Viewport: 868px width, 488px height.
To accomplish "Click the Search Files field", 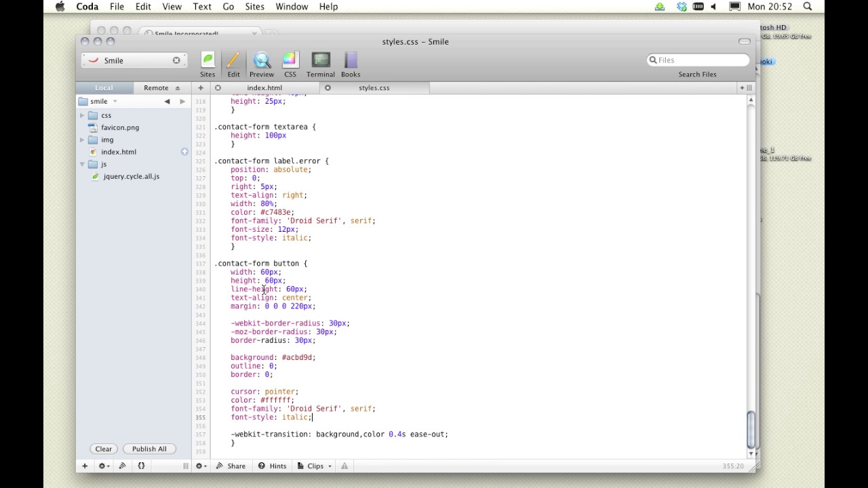I will pyautogui.click(x=698, y=60).
